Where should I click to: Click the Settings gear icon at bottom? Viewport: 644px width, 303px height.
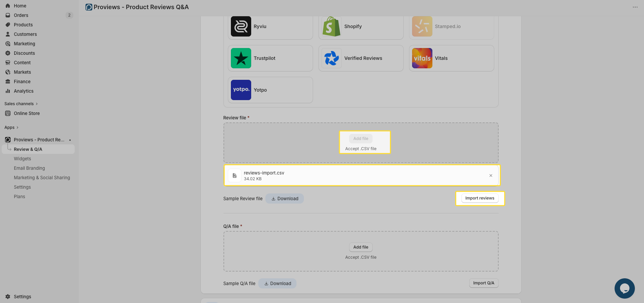click(8, 297)
